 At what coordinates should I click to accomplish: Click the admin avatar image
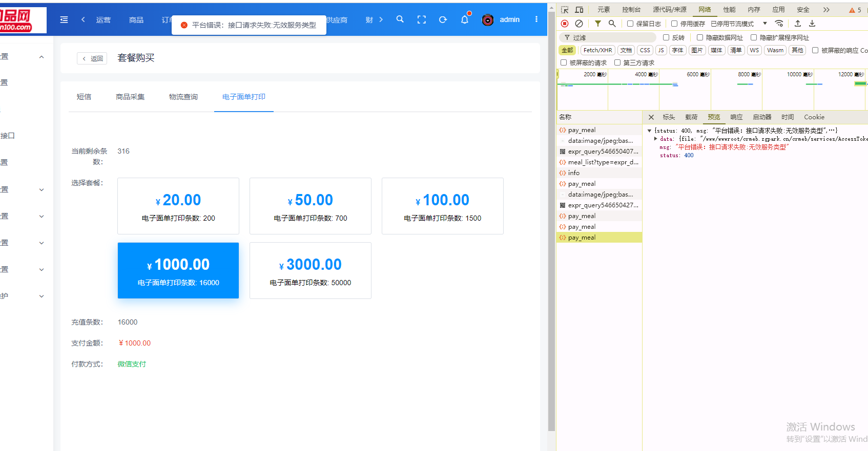coord(488,20)
